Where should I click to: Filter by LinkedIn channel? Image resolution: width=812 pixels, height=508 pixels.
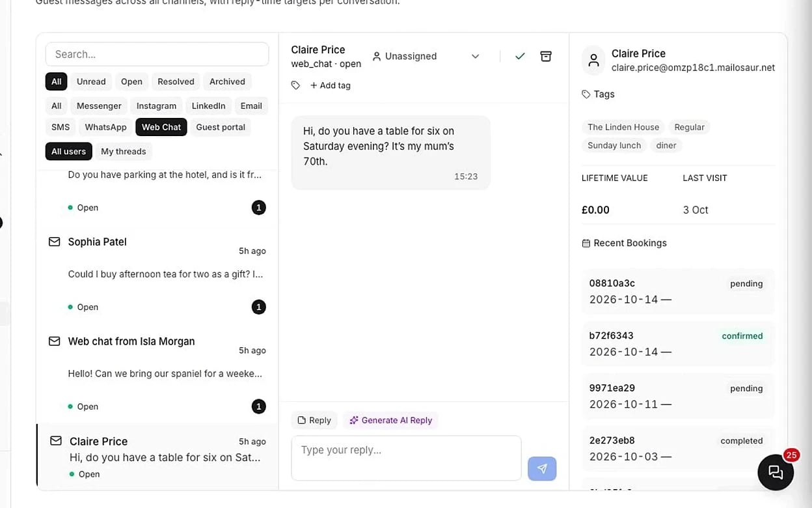tap(208, 106)
